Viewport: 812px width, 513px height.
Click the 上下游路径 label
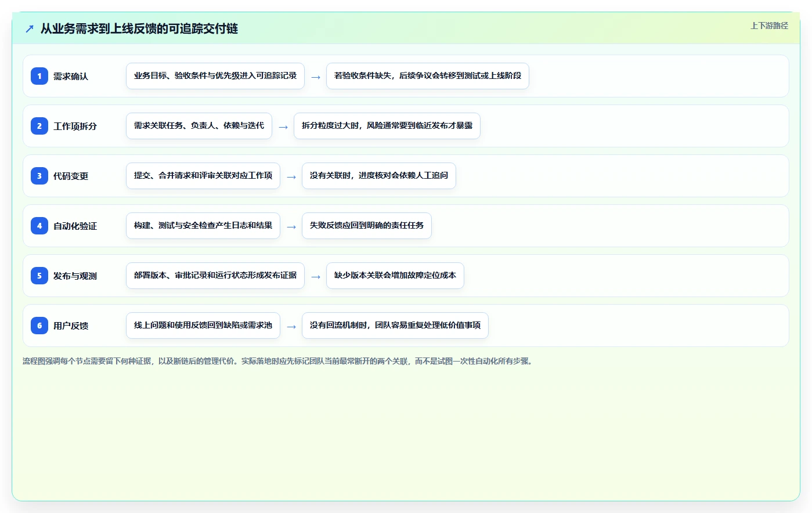point(769,26)
